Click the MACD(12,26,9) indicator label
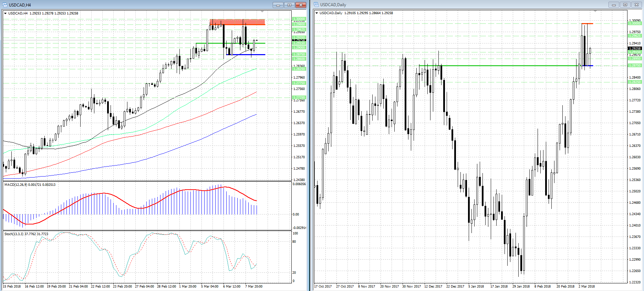The image size is (644, 291). click(x=30, y=185)
